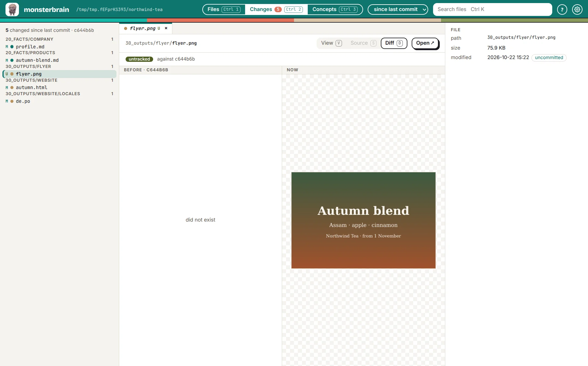
Task: Click the teal dot beside profile.md
Action: (12, 47)
